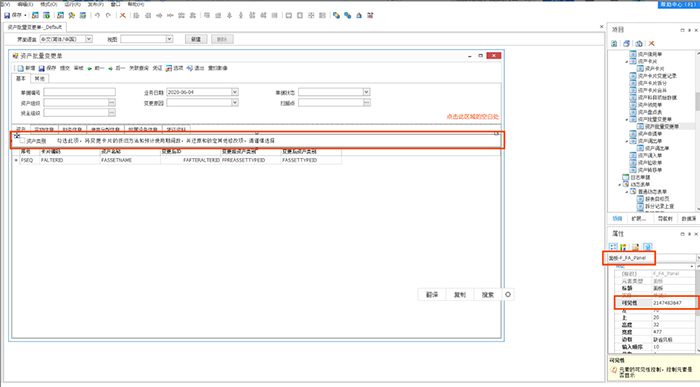Image resolution: width=700 pixels, height=387 pixels.
Task: Click the Undo arrow icon in the toolbar
Action: (x=97, y=15)
